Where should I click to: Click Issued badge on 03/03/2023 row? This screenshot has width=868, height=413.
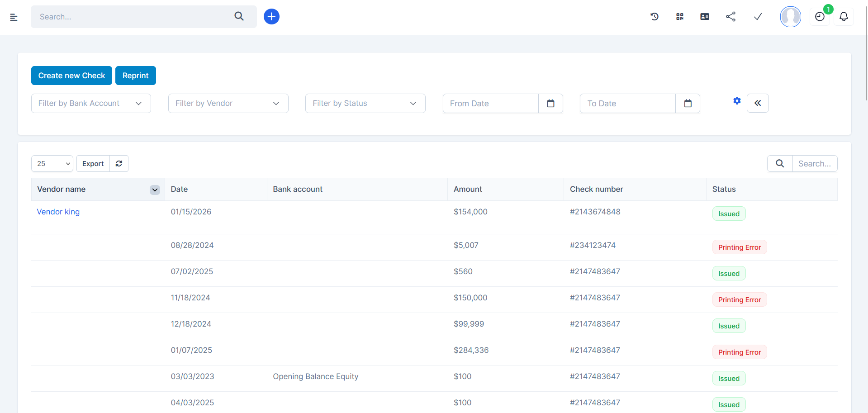pyautogui.click(x=729, y=378)
